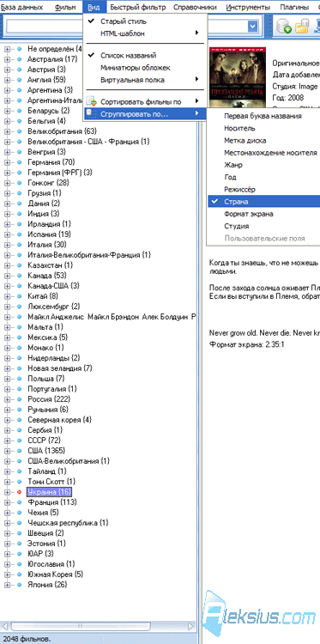Expand the Россия (222) node
320x644 pixels.
point(7,398)
